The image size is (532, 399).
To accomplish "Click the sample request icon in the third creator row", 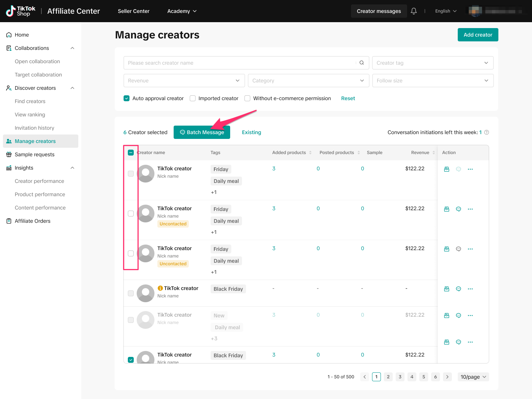I will 447,249.
